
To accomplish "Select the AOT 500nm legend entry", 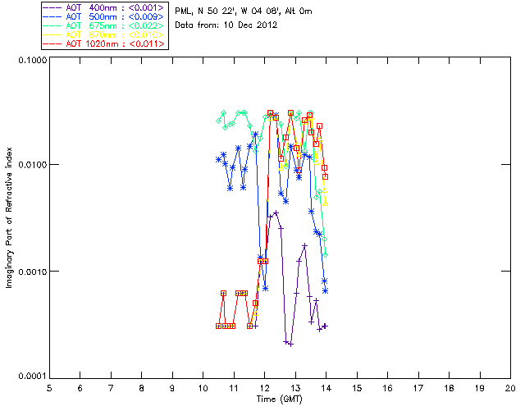I will click(104, 16).
